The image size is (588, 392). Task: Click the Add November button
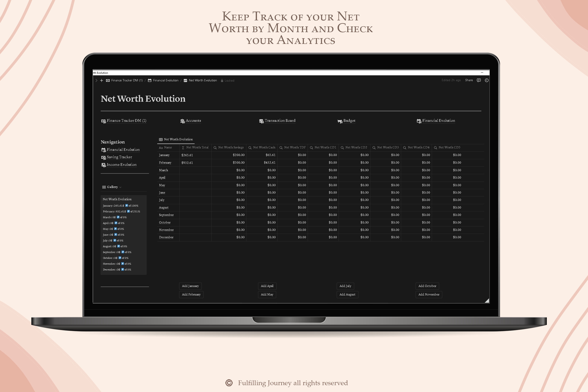(429, 295)
